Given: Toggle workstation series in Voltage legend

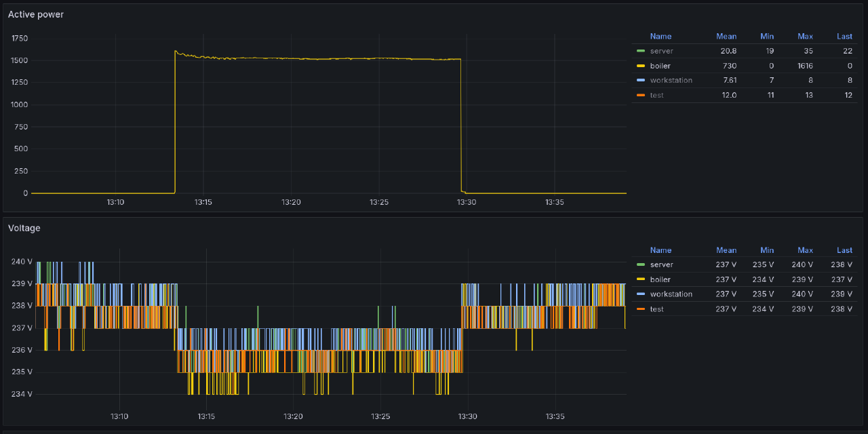Looking at the screenshot, I should [671, 294].
